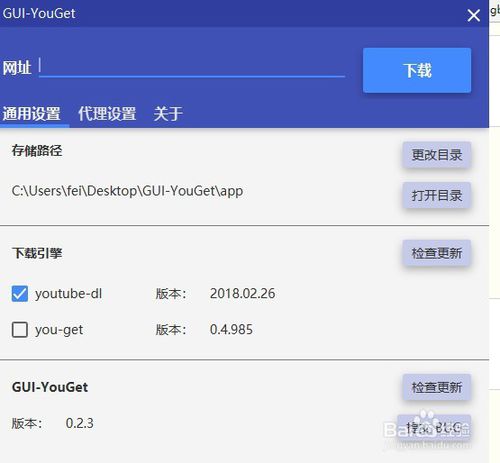Viewport: 500px width, 463px height.
Task: Close the GUI-YouGet window
Action: click(474, 15)
